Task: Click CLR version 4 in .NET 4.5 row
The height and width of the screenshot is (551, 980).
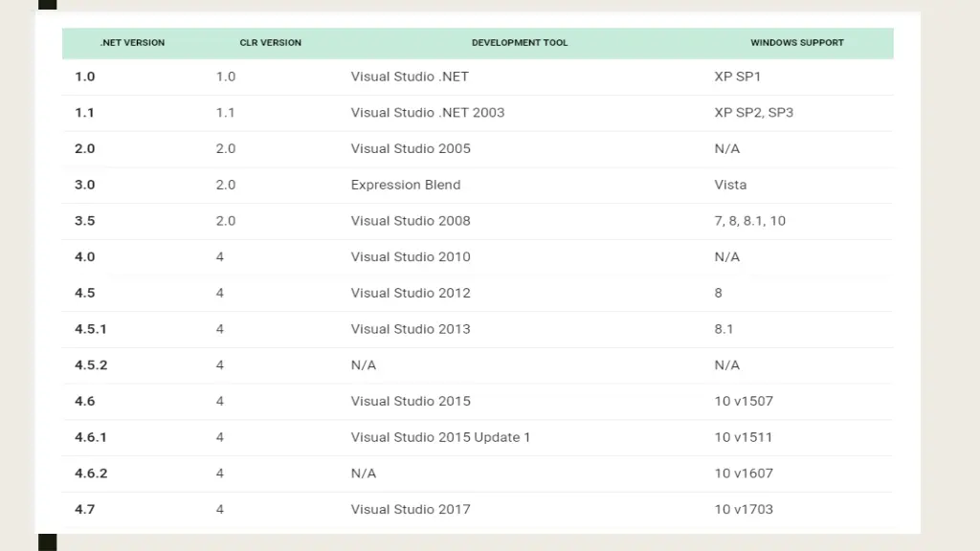Action: [x=220, y=293]
